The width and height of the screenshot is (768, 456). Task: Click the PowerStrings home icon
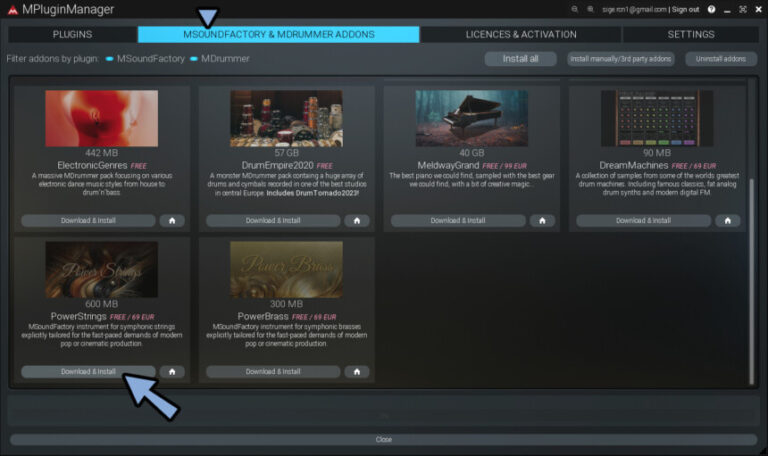[172, 371]
